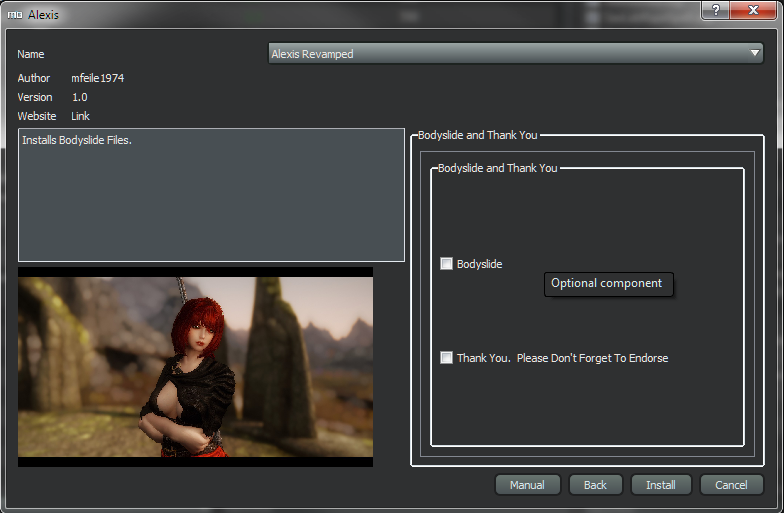The width and height of the screenshot is (784, 513).
Task: Close the Alexis installer window
Action: [753, 9]
